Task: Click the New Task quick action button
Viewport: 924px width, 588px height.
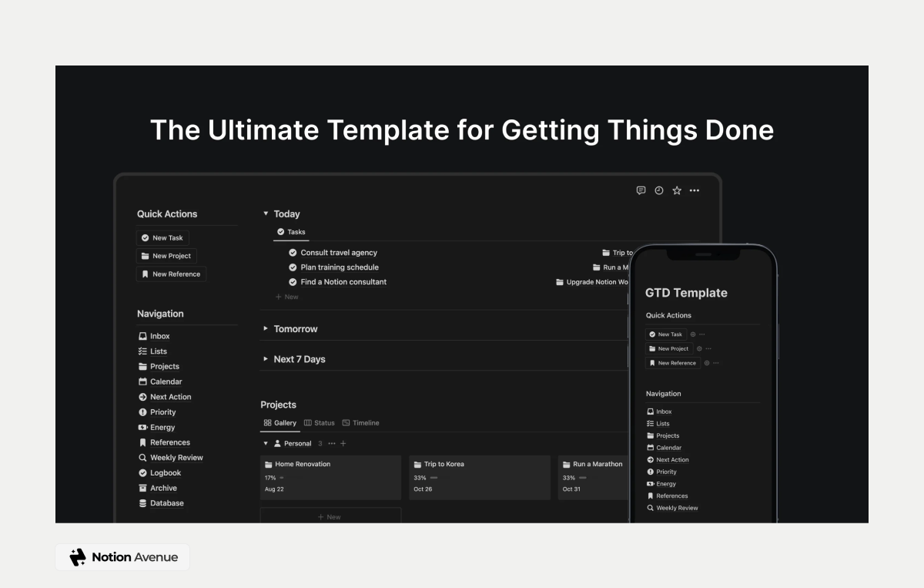Action: [x=162, y=237]
